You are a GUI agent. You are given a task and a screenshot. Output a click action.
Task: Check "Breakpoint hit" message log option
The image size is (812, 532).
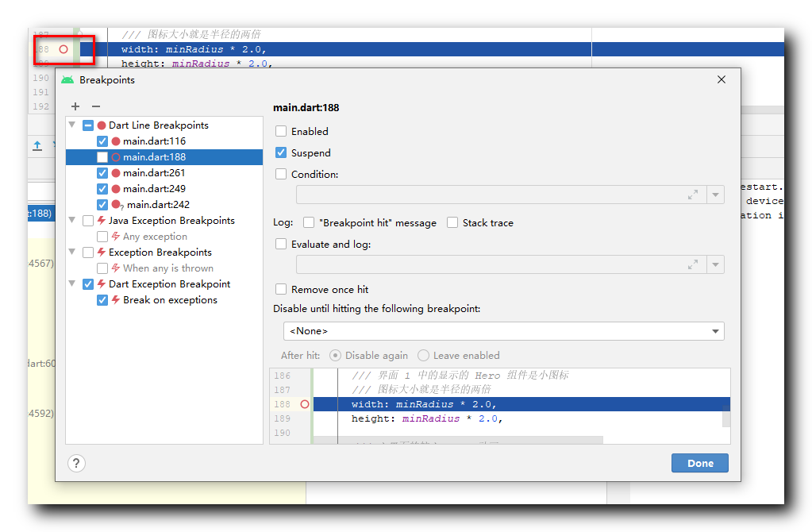click(309, 222)
